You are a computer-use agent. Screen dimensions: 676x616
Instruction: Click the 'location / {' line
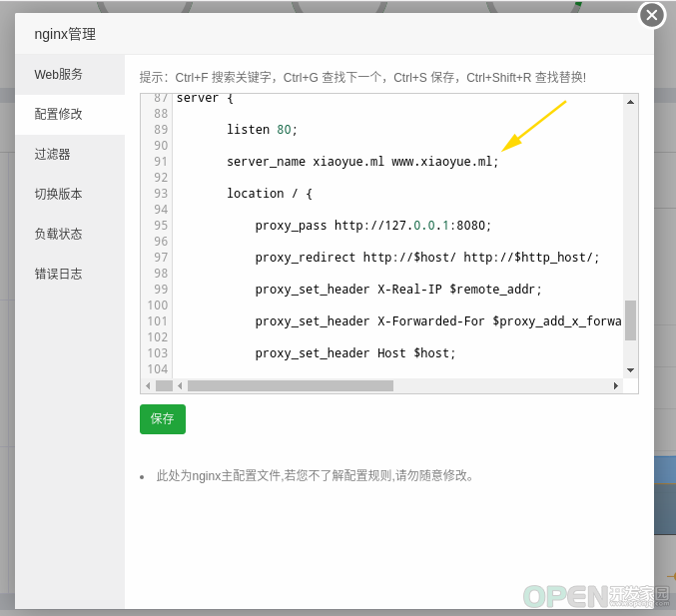(270, 193)
